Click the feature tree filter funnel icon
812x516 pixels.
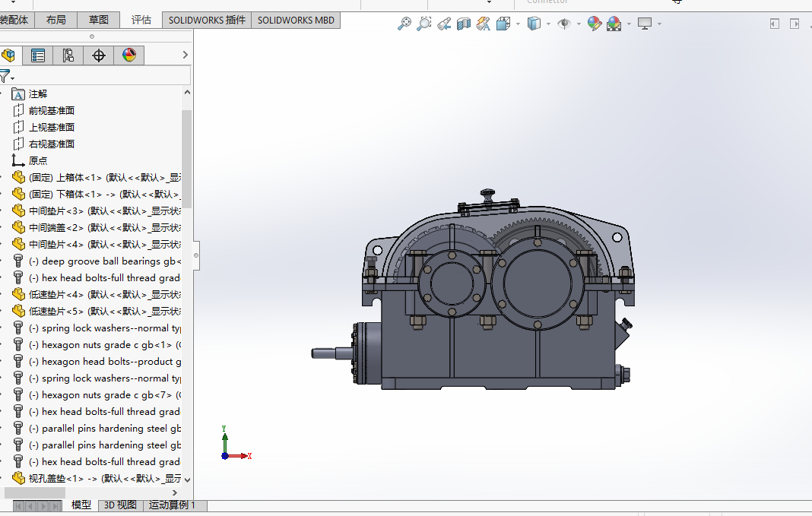point(5,76)
